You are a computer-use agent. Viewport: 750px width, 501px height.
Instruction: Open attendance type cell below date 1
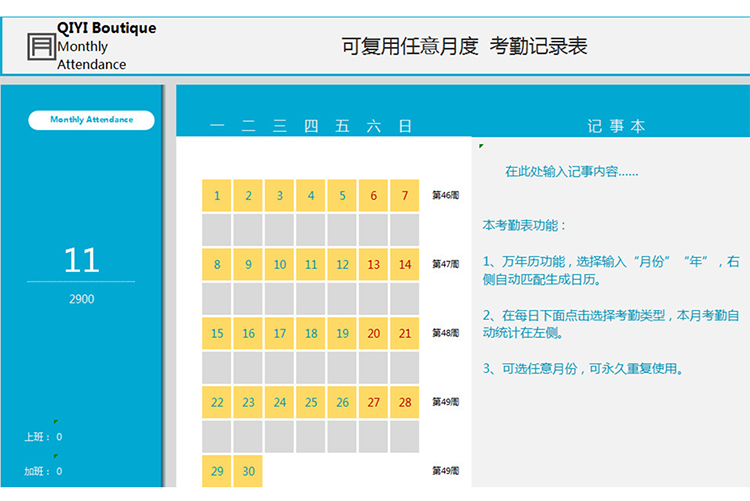217,230
